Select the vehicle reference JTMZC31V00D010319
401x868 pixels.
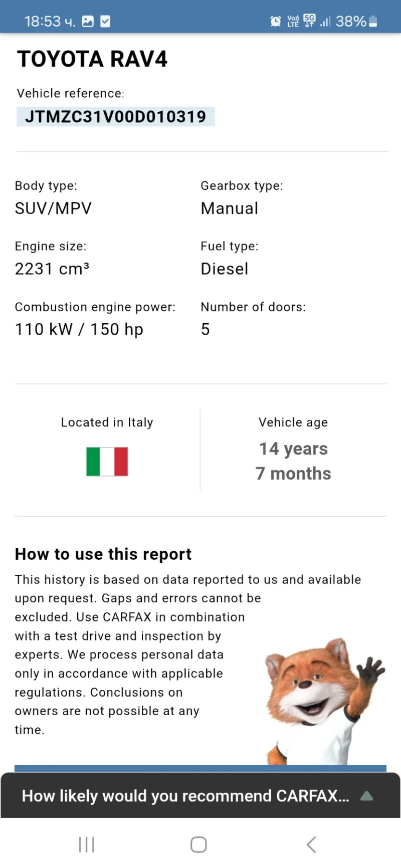pyautogui.click(x=115, y=116)
